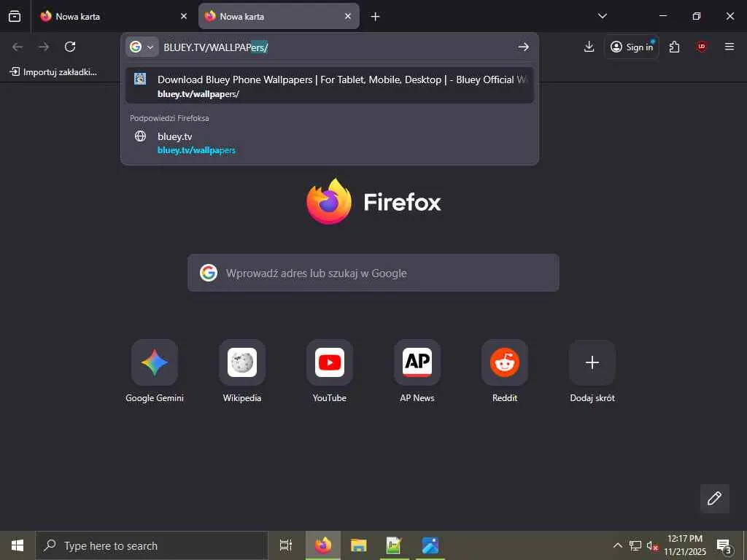
Task: Open the notification center icon
Action: point(724,545)
